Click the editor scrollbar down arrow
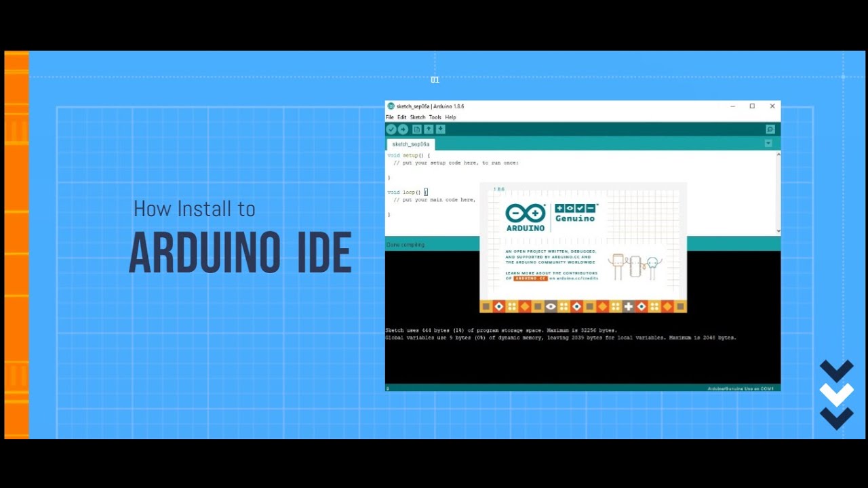Image resolution: width=868 pixels, height=488 pixels. tap(778, 231)
